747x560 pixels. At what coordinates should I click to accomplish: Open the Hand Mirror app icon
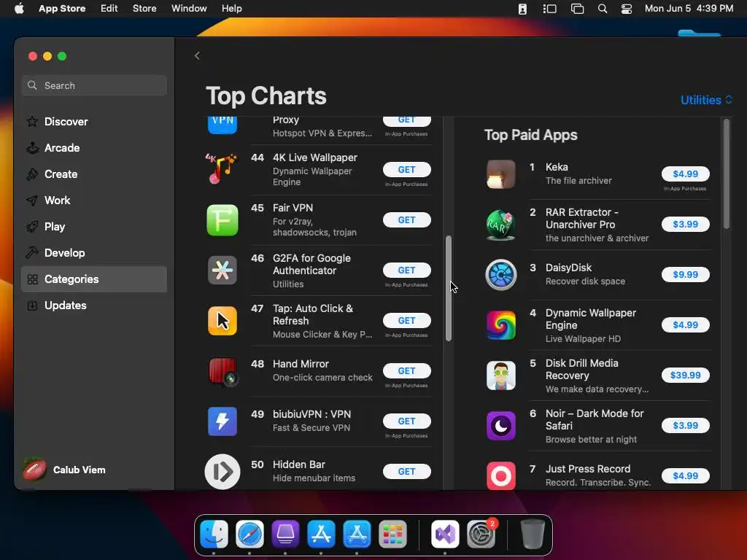click(x=222, y=371)
